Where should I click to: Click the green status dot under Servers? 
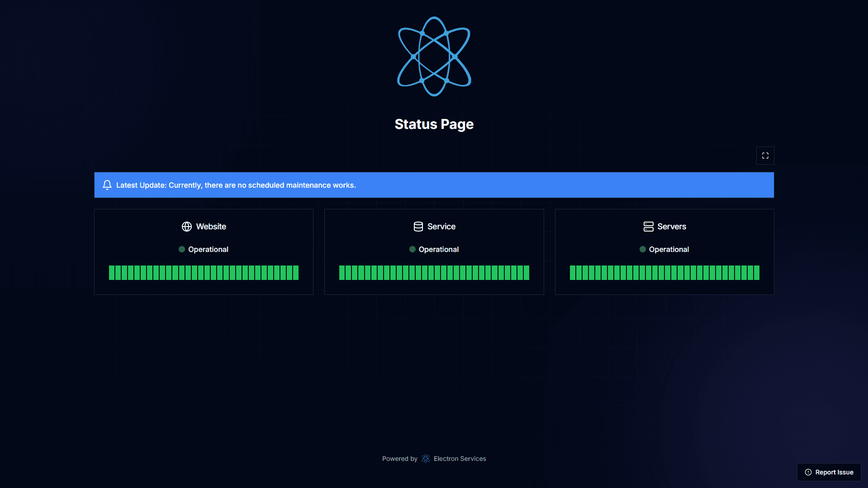[x=643, y=249]
